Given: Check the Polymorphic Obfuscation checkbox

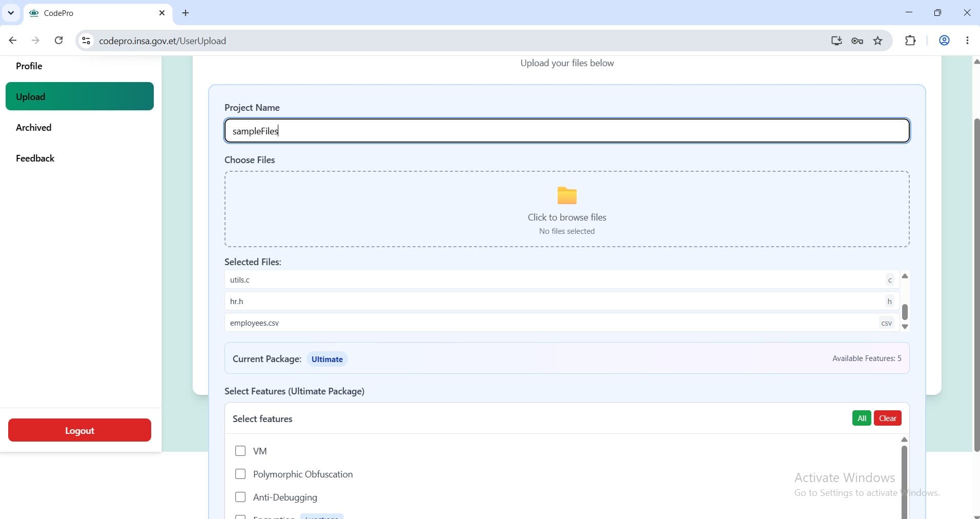Looking at the screenshot, I should pos(240,474).
